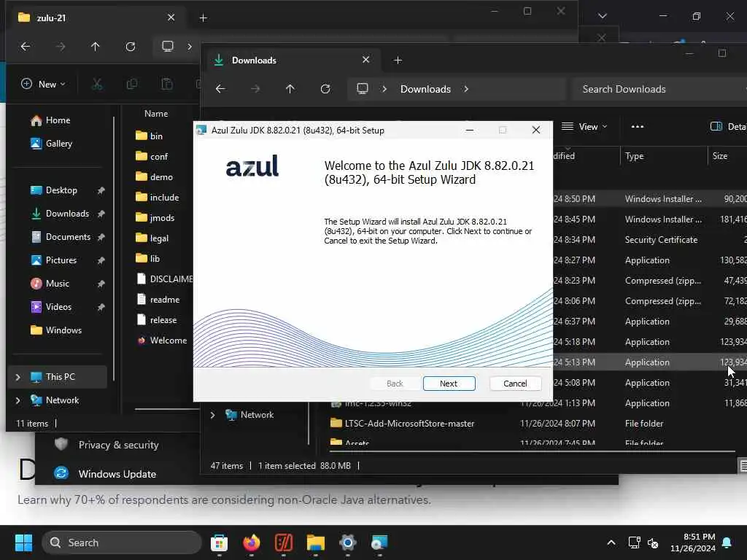The height and width of the screenshot is (560, 747).
Task: Expand Network in zulu-21 navigation pane
Action: coord(18,400)
